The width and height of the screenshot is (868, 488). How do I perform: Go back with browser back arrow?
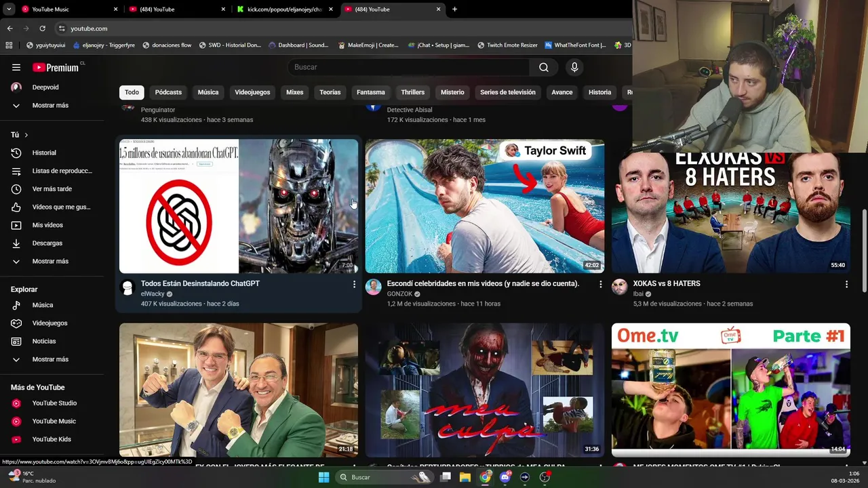pos(9,28)
